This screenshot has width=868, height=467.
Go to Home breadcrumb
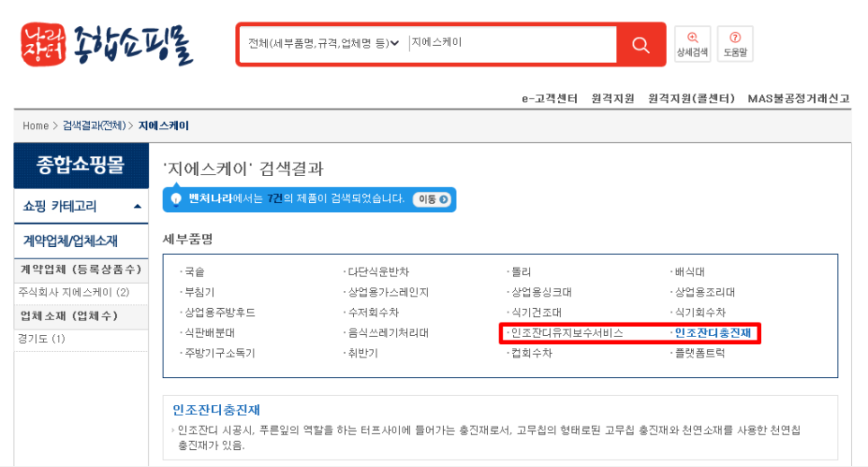[x=35, y=126]
